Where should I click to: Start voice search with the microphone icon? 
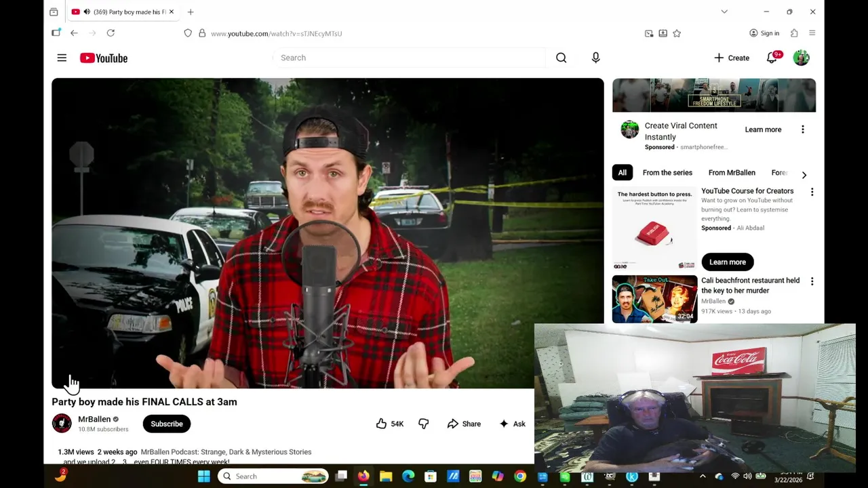[595, 58]
